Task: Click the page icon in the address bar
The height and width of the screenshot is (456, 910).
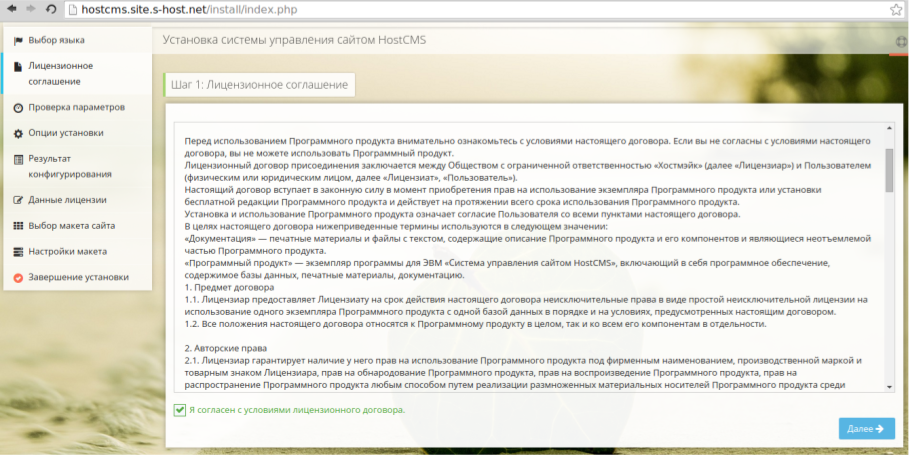Action: [x=73, y=9]
